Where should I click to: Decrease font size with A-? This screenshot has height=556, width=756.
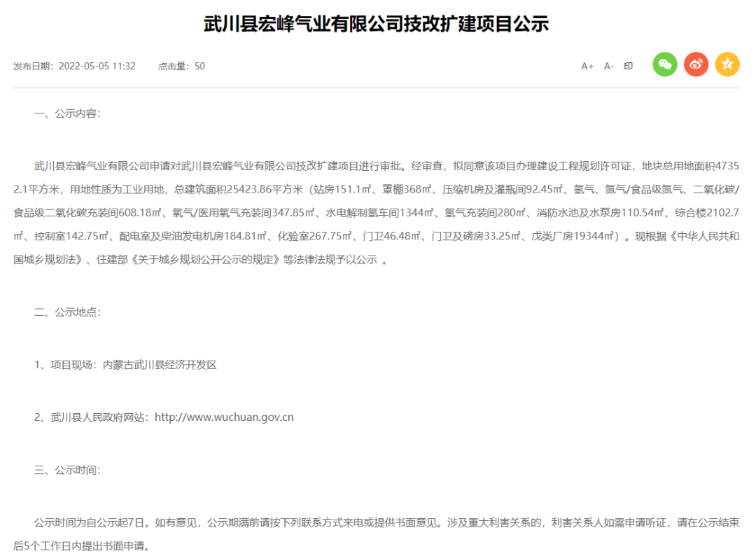click(x=608, y=67)
